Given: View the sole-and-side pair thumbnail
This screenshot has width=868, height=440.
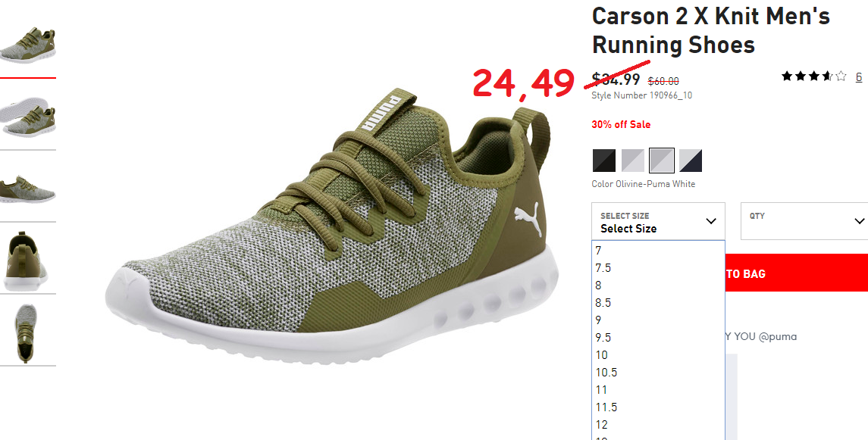Looking at the screenshot, I should [28, 117].
